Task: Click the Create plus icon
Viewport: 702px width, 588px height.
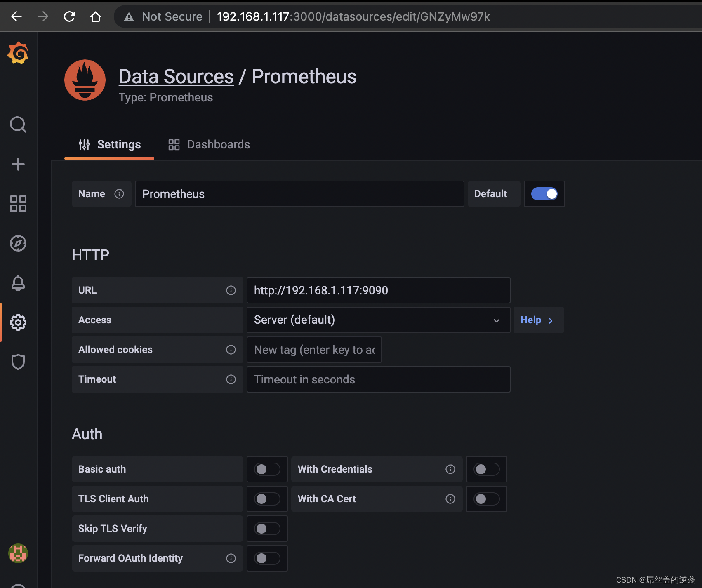Action: (x=18, y=164)
